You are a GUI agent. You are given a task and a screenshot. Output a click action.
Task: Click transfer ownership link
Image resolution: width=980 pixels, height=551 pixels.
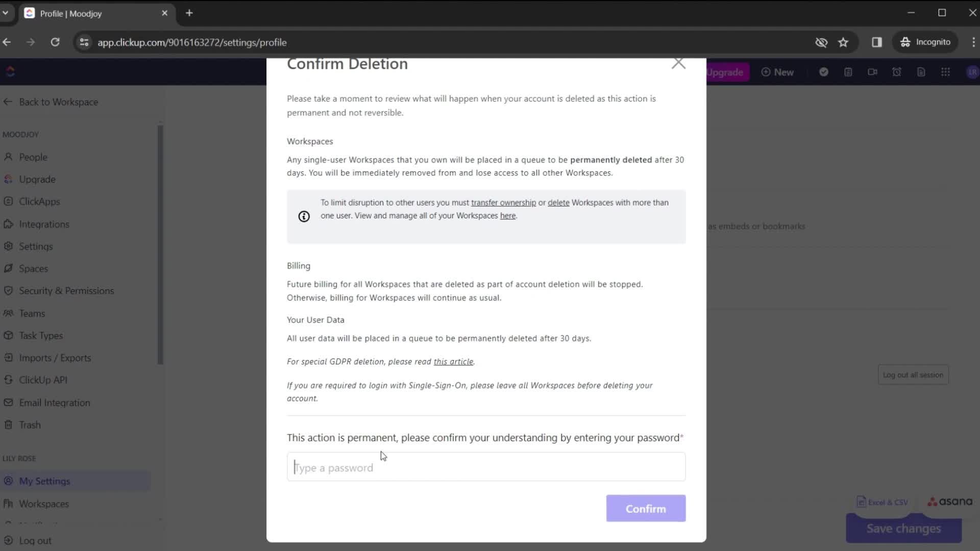503,203
